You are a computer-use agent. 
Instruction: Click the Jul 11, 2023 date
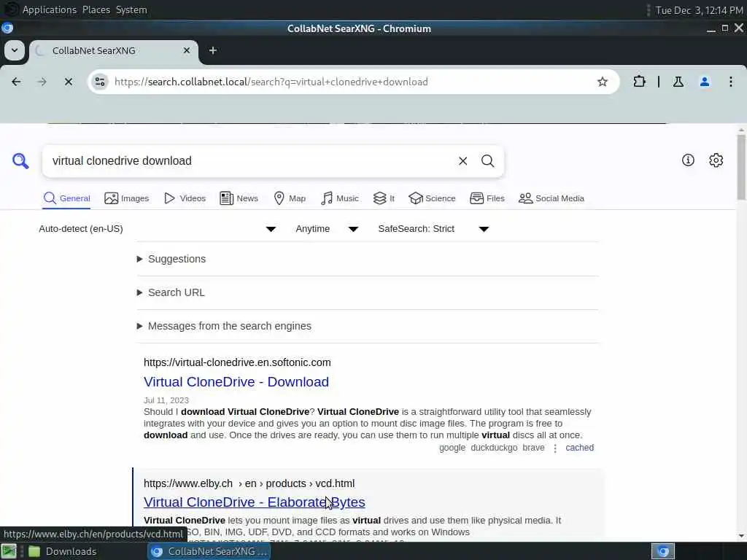coord(166,400)
